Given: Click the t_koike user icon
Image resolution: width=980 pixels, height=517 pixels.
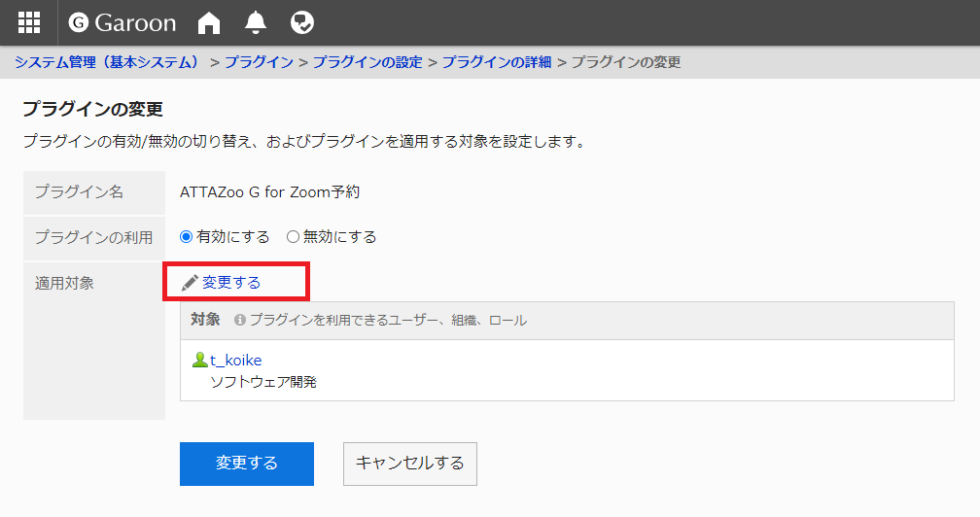Looking at the screenshot, I should tap(200, 361).
